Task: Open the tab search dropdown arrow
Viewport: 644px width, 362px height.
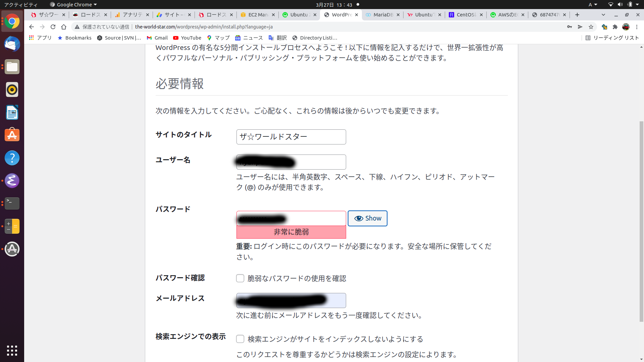Action: pyautogui.click(x=603, y=15)
